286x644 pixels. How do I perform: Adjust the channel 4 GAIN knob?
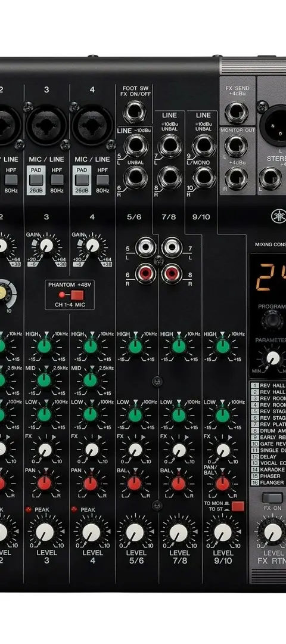[92, 246]
